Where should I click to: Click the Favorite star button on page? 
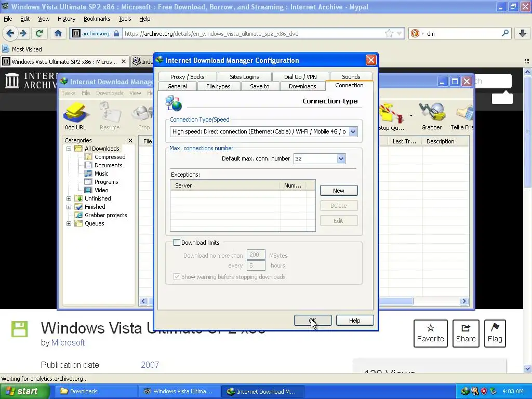coord(431,333)
